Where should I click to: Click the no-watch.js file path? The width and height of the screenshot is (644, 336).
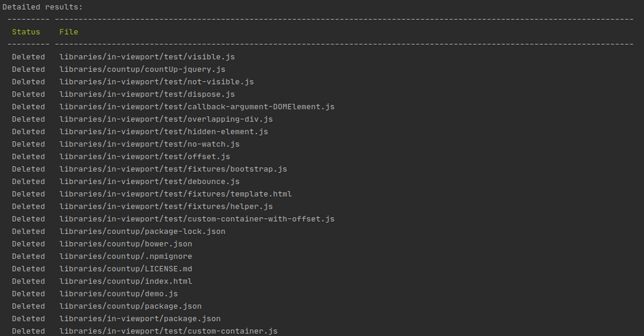tap(149, 144)
